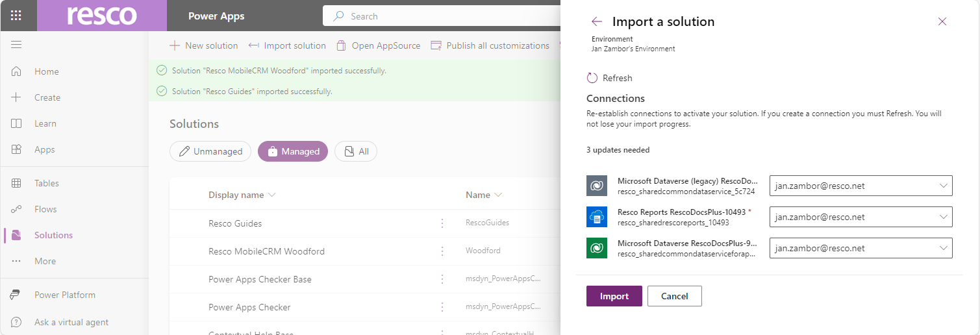Open Tables in the sidebar

point(47,183)
